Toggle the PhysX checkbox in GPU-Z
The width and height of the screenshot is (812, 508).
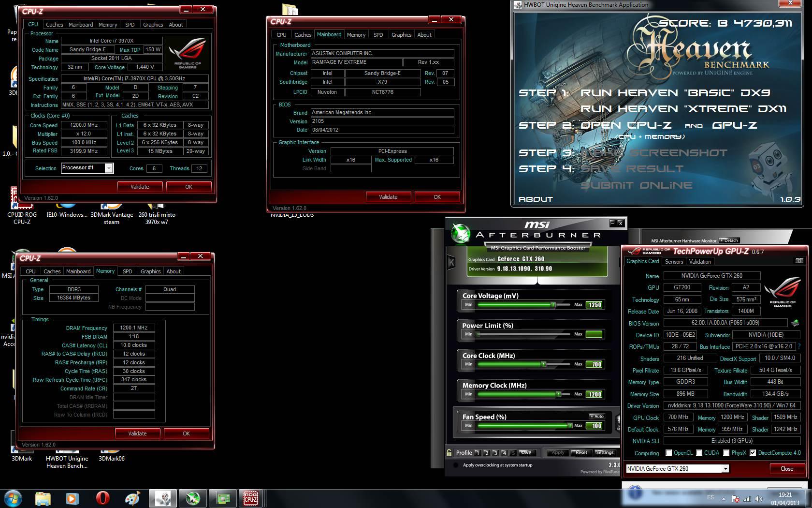coord(726,453)
